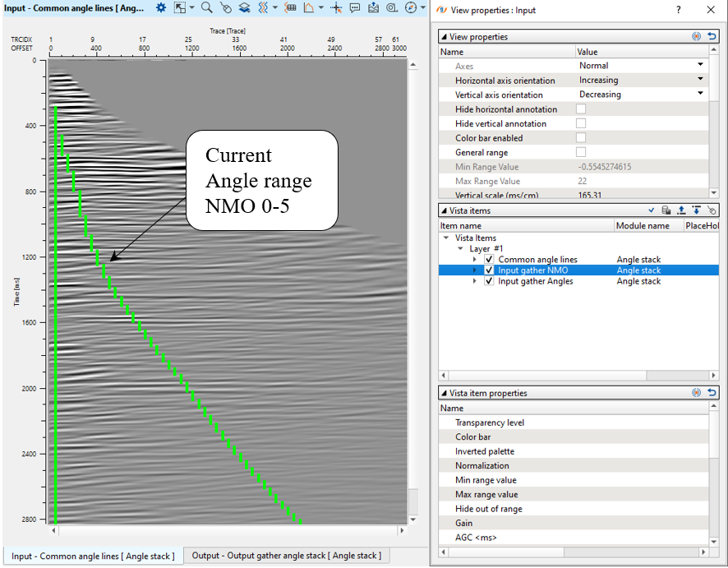
Task: Switch to Output gather angle stack tab
Action: coord(285,556)
